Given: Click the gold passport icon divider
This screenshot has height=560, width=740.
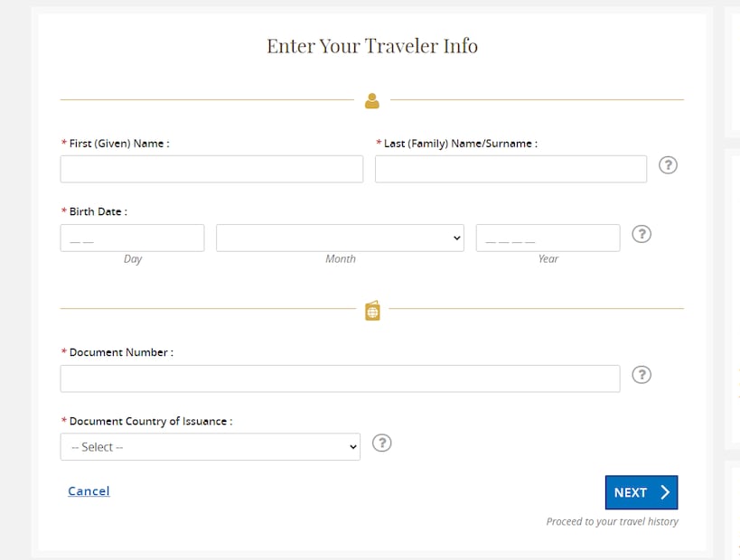Looking at the screenshot, I should [372, 311].
